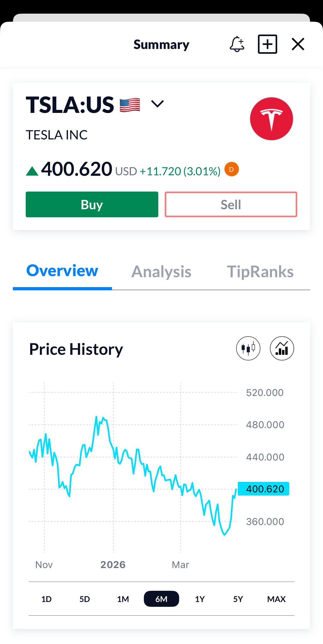Screen dimensions: 323x644
Task: Close the Summary sheet
Action: [x=298, y=44]
